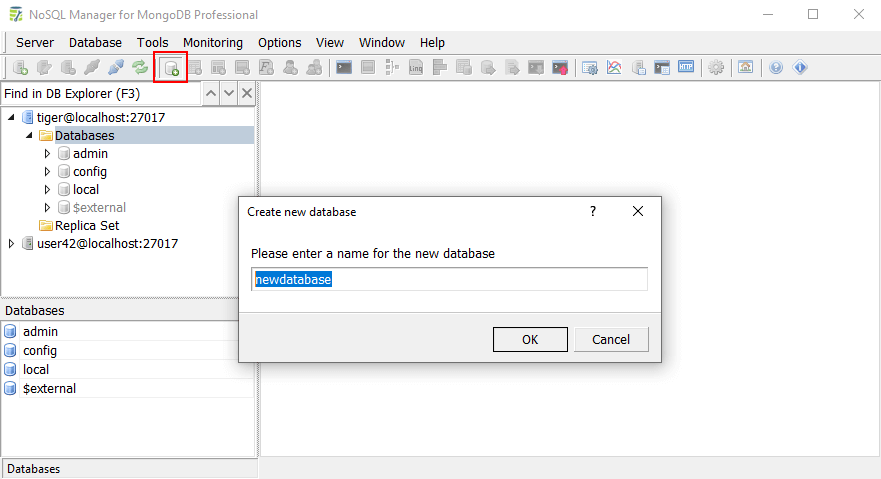This screenshot has width=881, height=479.
Task: Open the Database menu
Action: pyautogui.click(x=95, y=43)
